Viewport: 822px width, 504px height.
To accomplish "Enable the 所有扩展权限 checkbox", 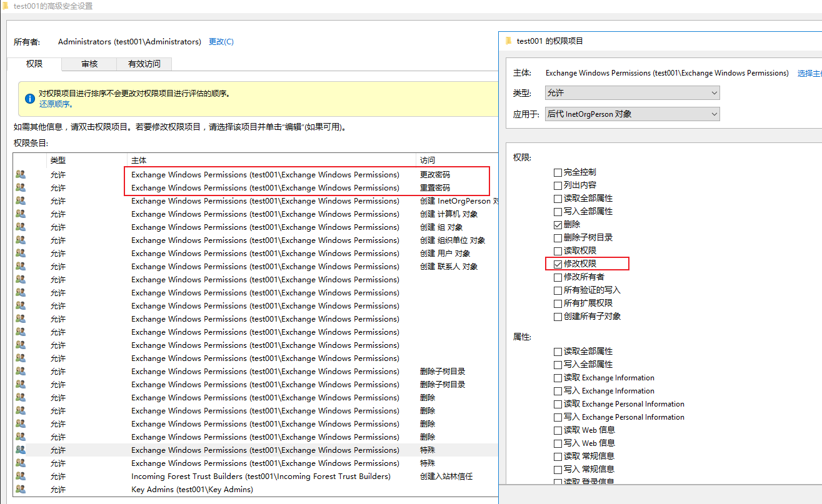I will click(x=558, y=303).
